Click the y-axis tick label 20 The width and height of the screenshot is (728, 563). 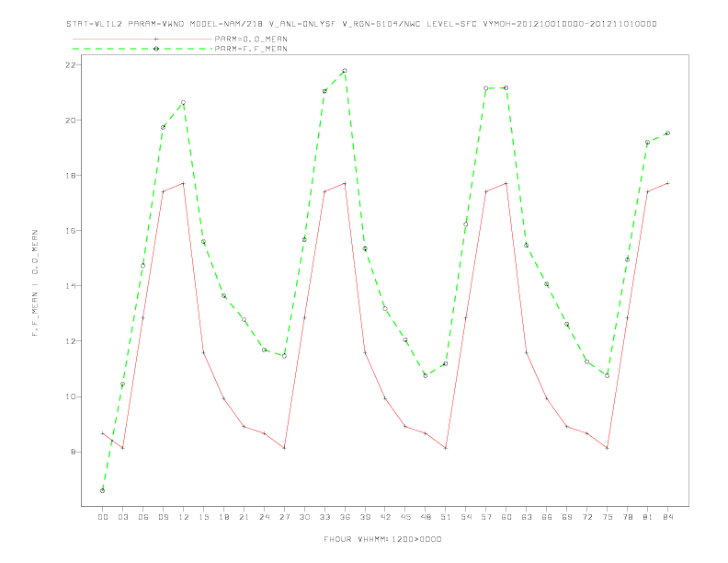[x=71, y=120]
